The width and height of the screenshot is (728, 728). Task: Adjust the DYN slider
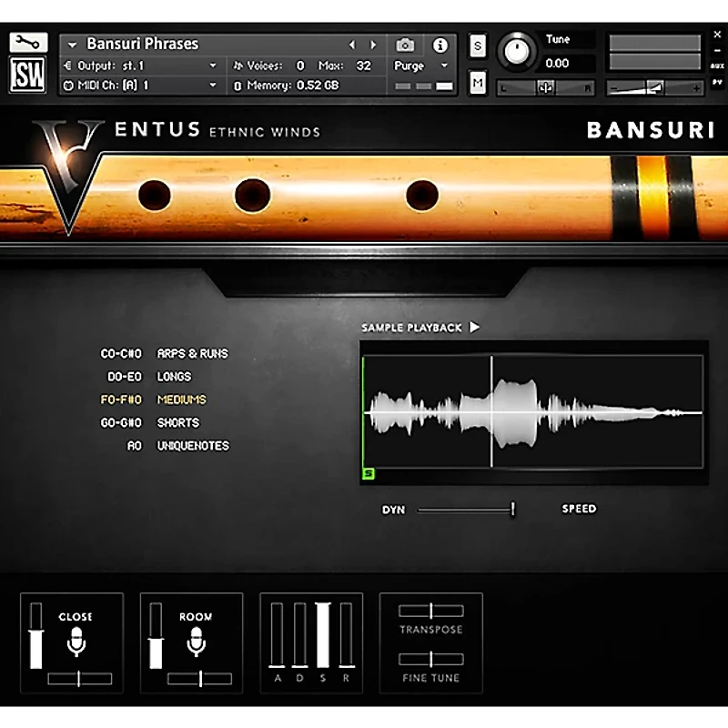(x=511, y=510)
